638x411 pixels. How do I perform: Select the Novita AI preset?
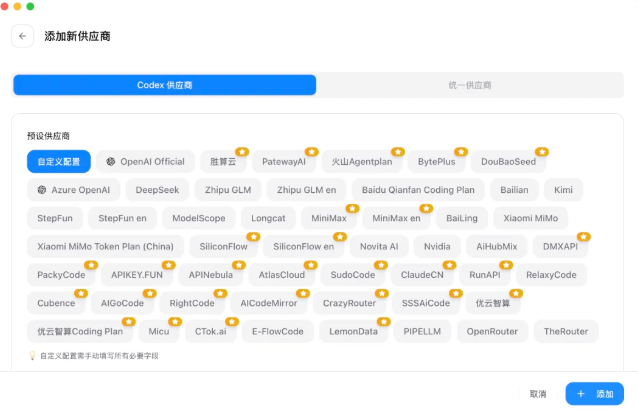pyautogui.click(x=379, y=247)
